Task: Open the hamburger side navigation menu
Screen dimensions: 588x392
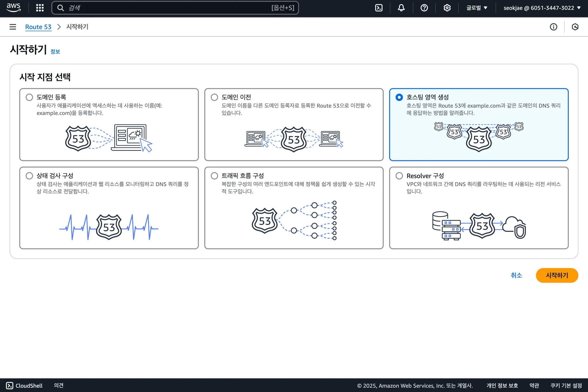Action: [x=13, y=27]
